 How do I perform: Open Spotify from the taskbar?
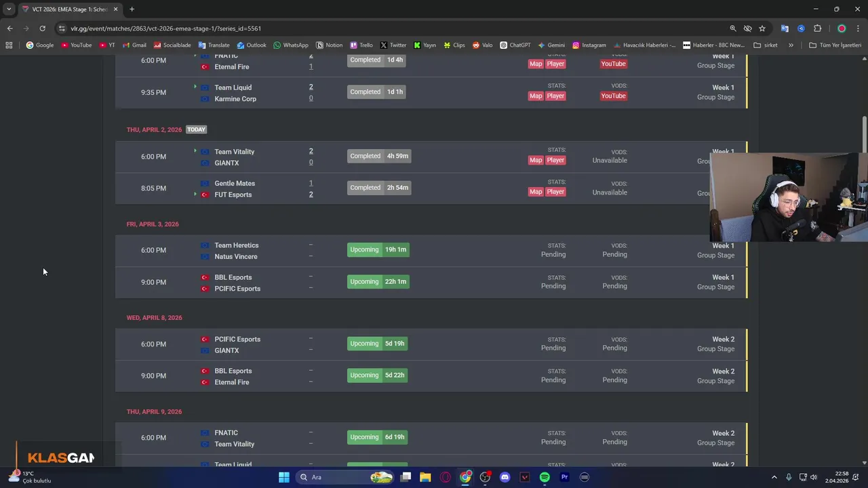click(545, 477)
